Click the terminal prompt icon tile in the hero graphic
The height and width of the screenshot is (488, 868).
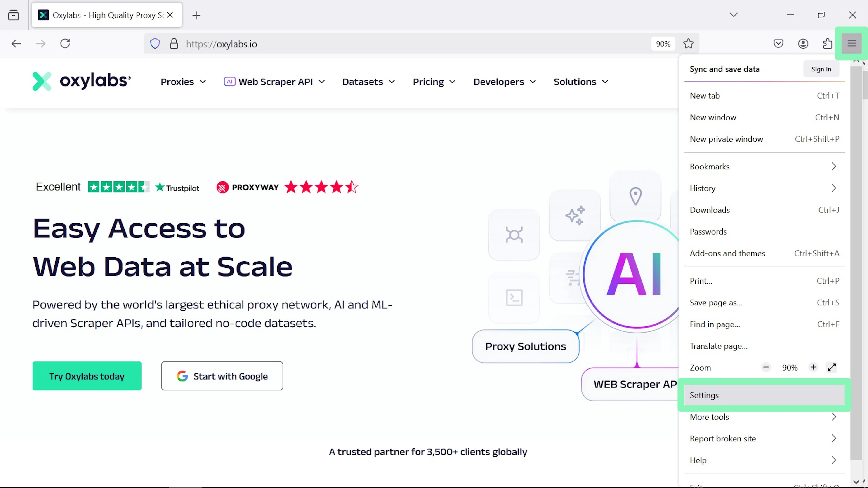click(x=514, y=297)
